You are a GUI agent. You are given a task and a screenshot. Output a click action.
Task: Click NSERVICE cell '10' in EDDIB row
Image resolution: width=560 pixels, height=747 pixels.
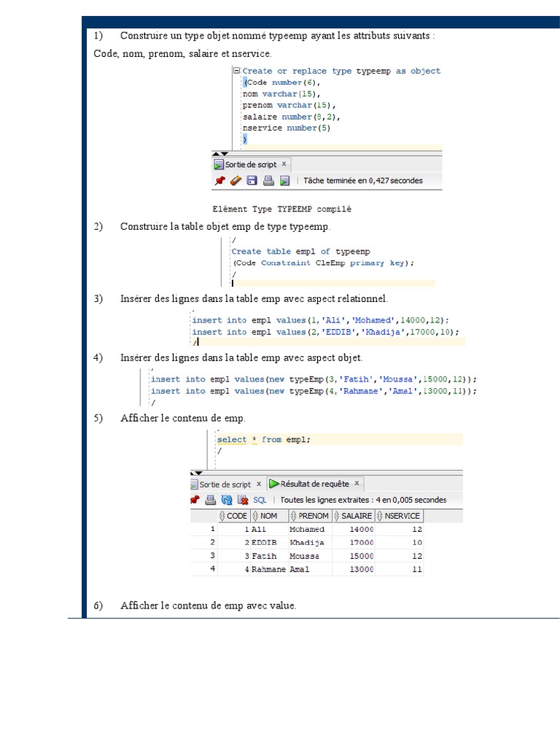point(399,543)
